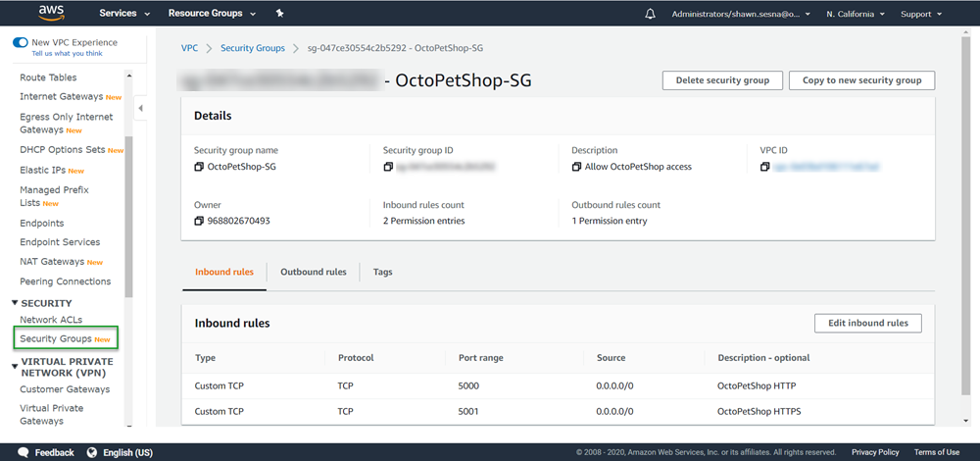
Task: Open Route Tables in sidebar
Action: (48, 77)
